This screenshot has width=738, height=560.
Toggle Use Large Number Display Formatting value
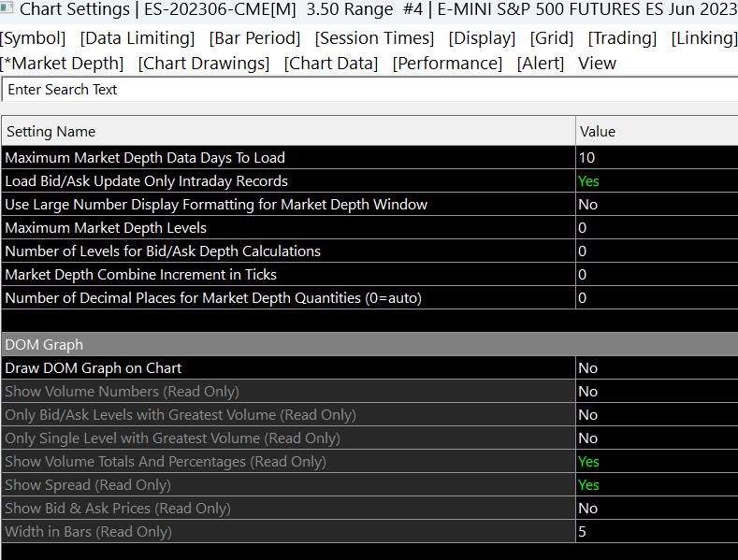(657, 204)
